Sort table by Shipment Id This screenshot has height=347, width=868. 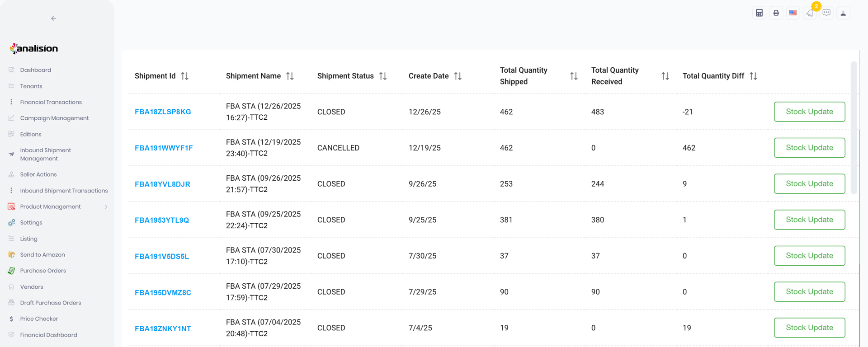pos(184,76)
